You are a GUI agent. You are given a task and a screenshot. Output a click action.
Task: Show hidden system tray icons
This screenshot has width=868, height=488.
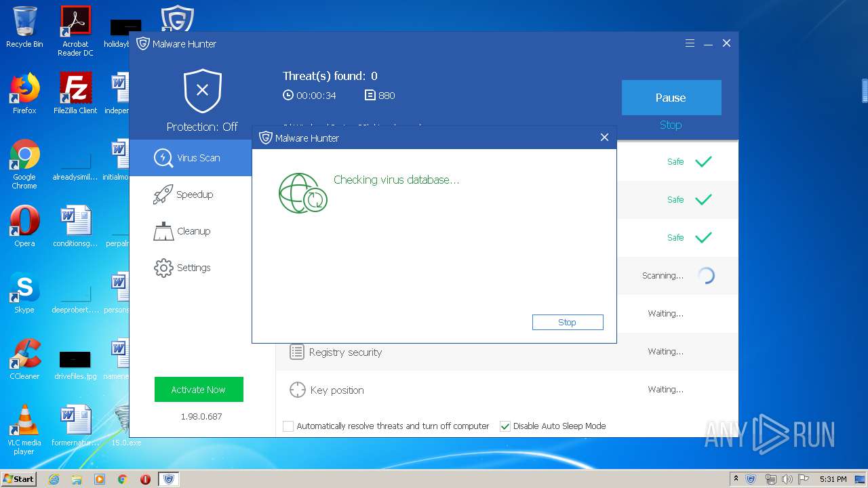pyautogui.click(x=736, y=479)
